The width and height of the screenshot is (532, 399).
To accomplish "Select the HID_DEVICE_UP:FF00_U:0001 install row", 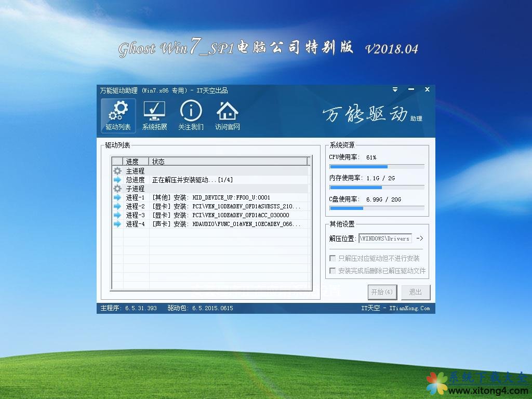I will tap(210, 197).
